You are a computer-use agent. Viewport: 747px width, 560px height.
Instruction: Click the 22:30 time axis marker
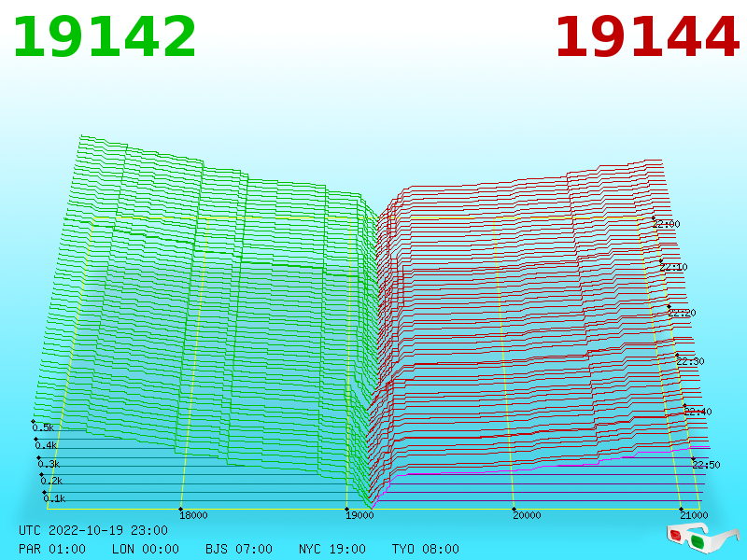[690, 361]
